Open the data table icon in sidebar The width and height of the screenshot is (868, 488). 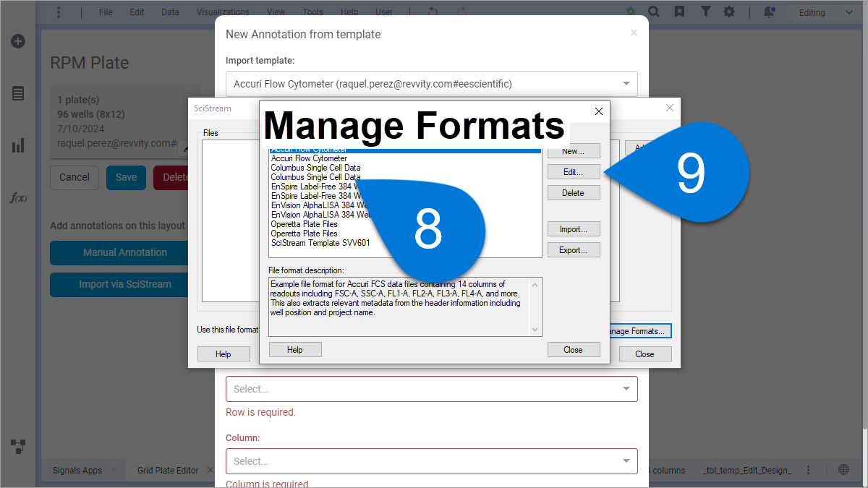(18, 93)
